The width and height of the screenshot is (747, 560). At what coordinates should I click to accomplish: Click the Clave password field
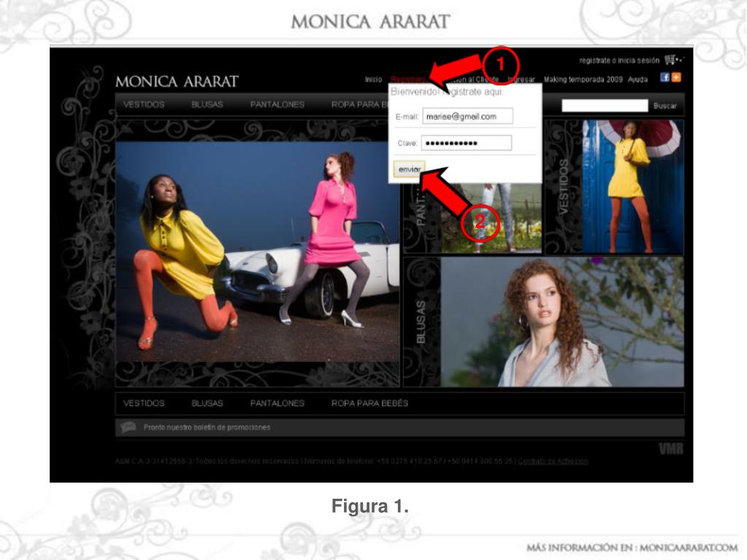click(x=467, y=143)
